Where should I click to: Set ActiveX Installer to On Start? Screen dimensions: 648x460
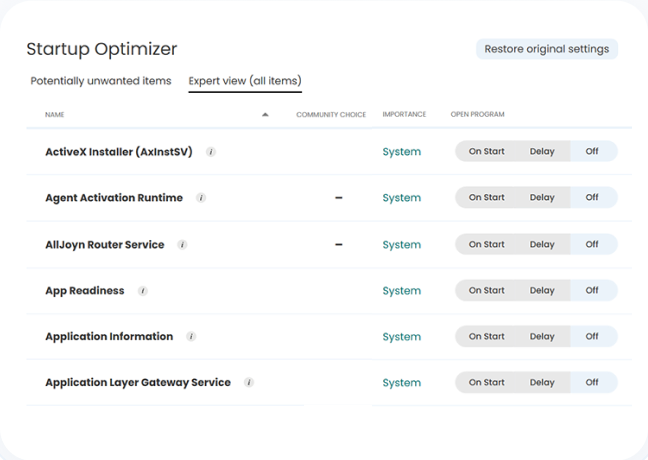(486, 151)
